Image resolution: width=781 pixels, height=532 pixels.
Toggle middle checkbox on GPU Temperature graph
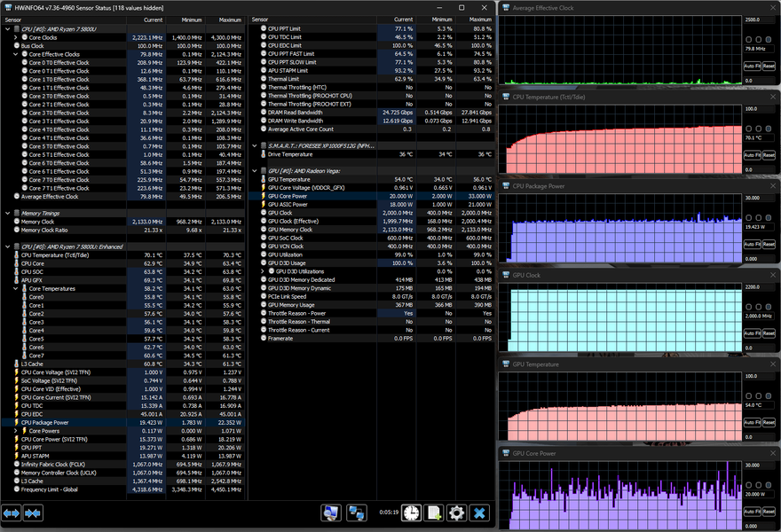coord(758,395)
